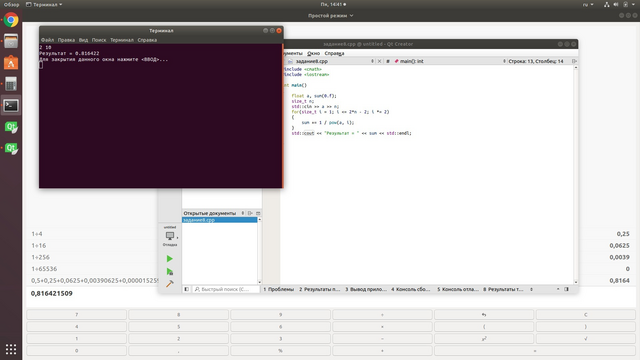Toggle the left sidebar in Qt Creator
Screen dimensions: 640x360
click(187, 289)
